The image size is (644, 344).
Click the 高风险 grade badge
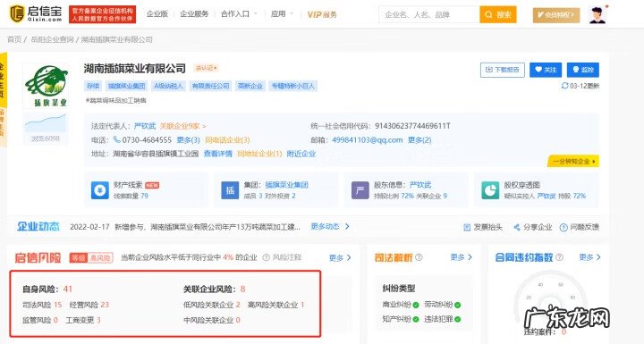[x=91, y=258]
